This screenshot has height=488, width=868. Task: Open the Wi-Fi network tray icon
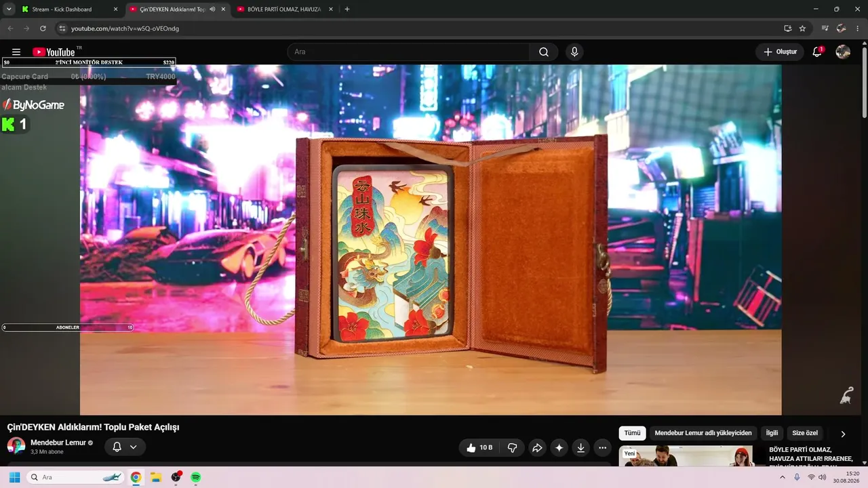pos(811,477)
